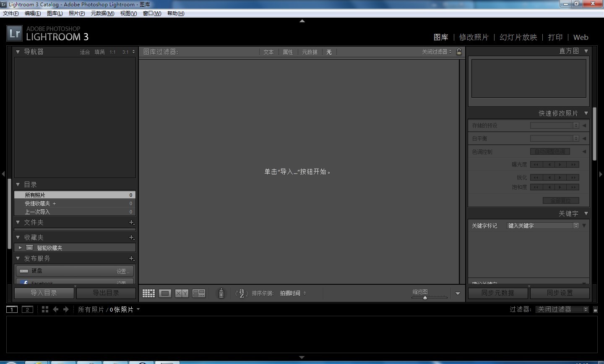
Task: Collapse the Navigator panel
Action: (x=18, y=52)
